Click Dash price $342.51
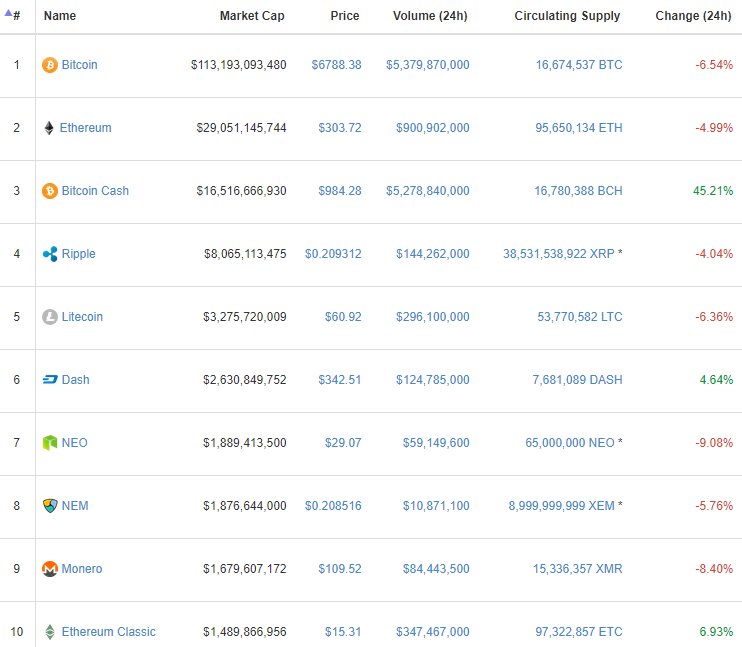The height and width of the screenshot is (647, 742). (x=340, y=380)
